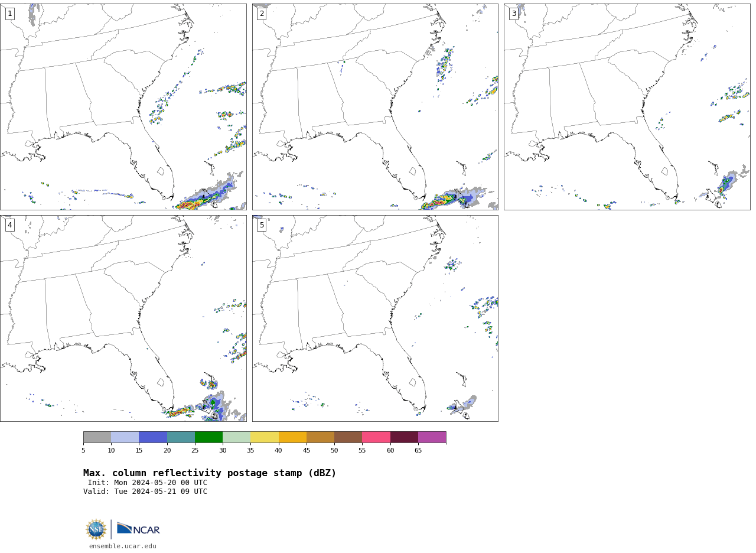756x553 pixels.
Task: Click the brown 50-55 dBZ swatch
Action: pyautogui.click(x=348, y=437)
